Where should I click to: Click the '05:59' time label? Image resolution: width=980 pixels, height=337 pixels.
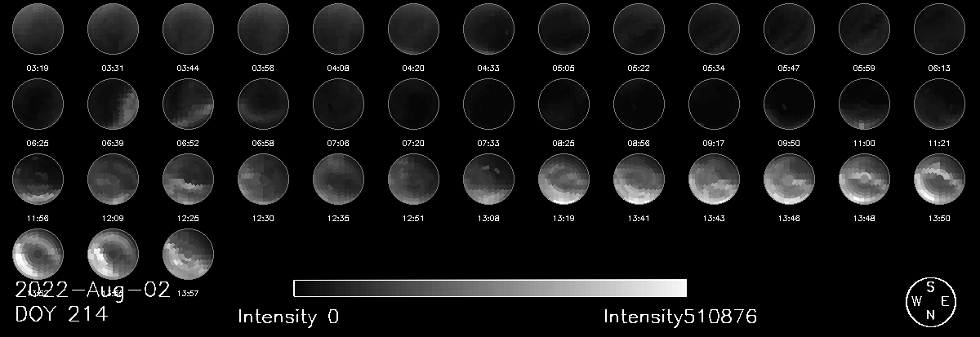864,69
